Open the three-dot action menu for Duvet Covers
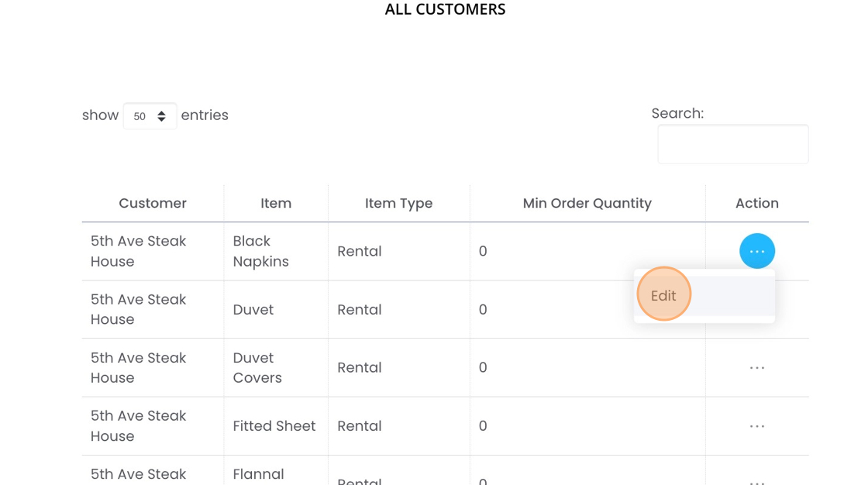 pyautogui.click(x=757, y=368)
